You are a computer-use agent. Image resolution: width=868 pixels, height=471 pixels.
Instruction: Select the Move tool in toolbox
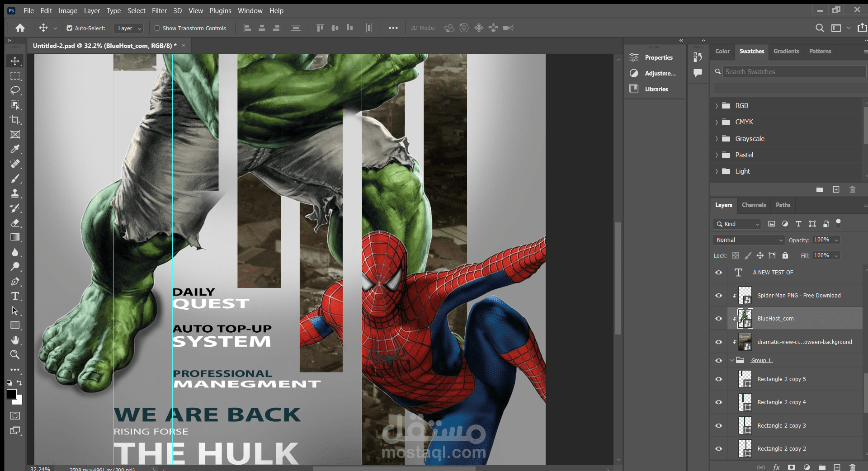click(x=15, y=61)
